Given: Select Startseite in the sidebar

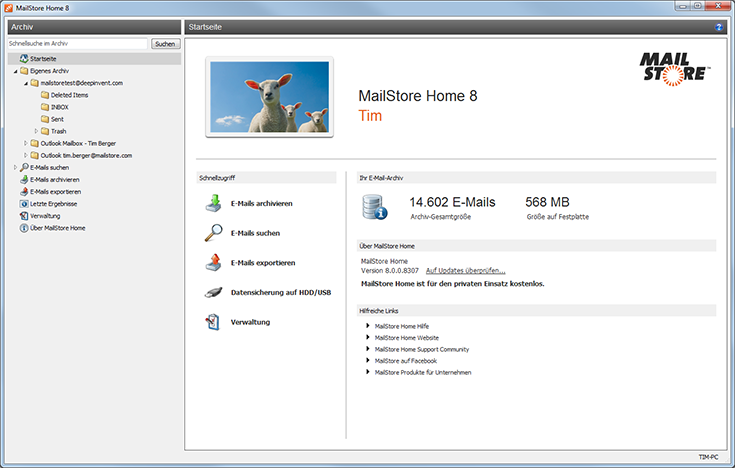Looking at the screenshot, I should (43, 59).
